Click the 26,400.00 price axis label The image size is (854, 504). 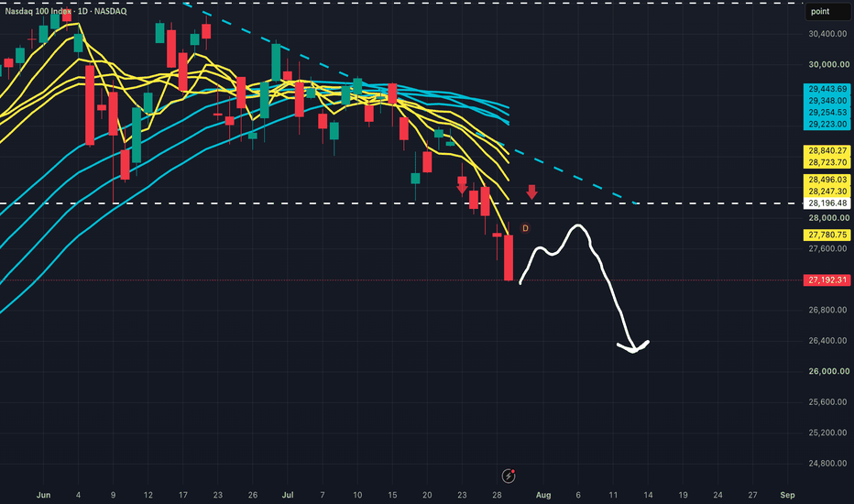pyautogui.click(x=827, y=341)
